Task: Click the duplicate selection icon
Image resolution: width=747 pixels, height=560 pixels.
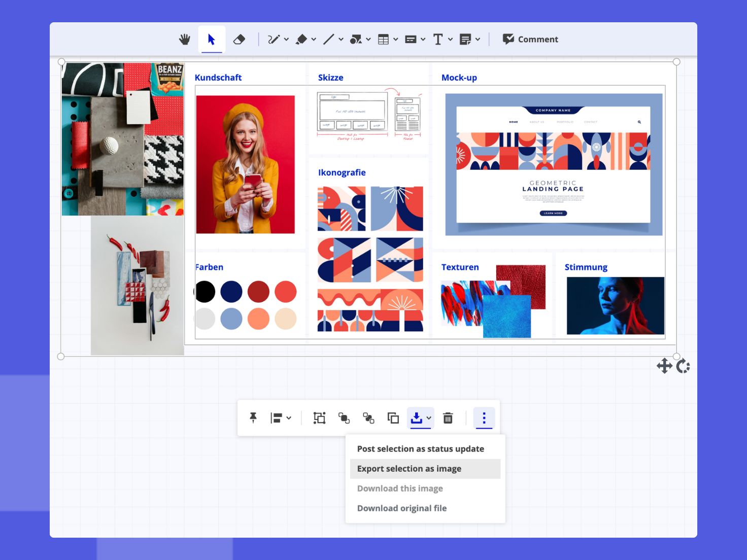Action: point(393,418)
